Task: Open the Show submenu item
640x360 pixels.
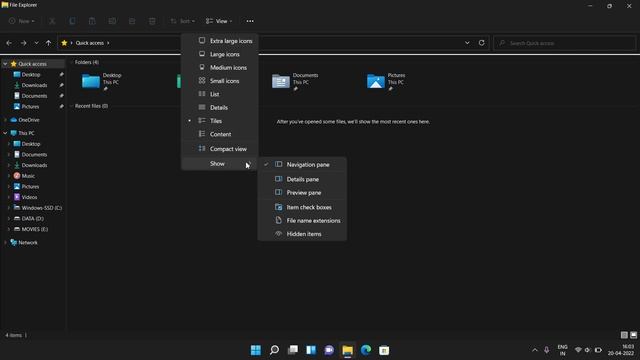Action: tap(220, 164)
